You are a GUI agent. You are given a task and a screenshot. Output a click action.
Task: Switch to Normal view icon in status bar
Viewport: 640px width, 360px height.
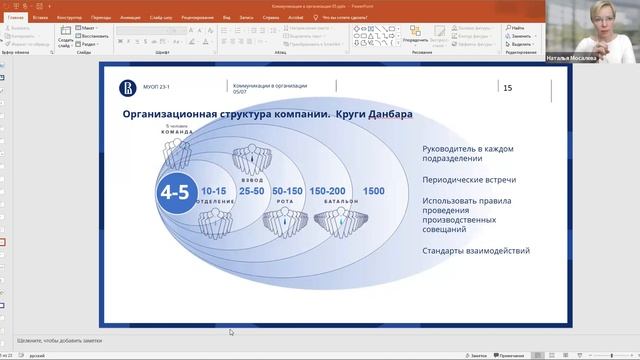tap(538, 356)
